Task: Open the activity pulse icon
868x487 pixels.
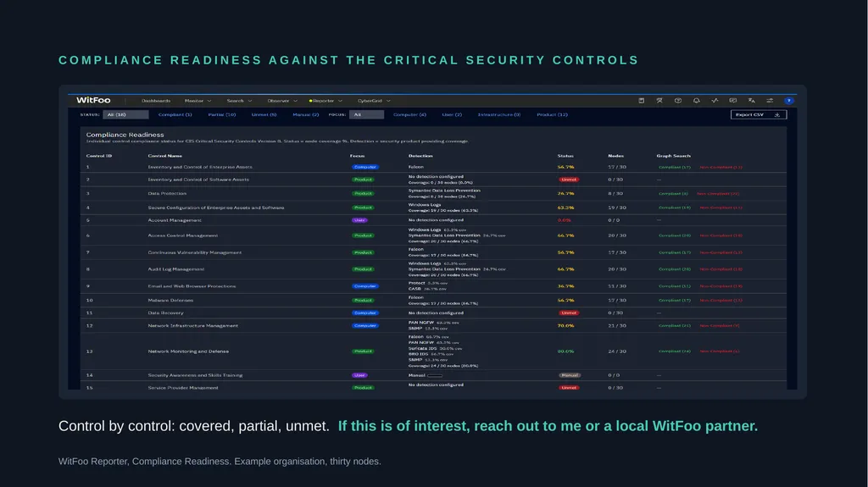Action: tap(715, 101)
